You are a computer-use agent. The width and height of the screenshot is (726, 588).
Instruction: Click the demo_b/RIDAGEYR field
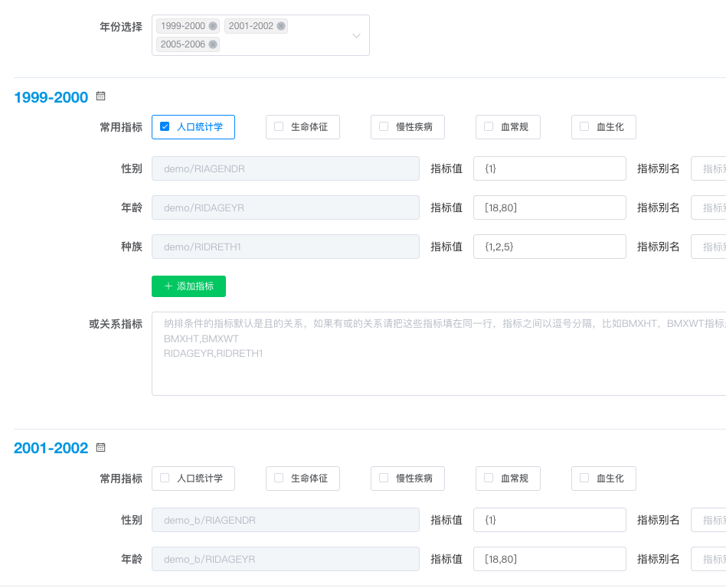point(285,559)
